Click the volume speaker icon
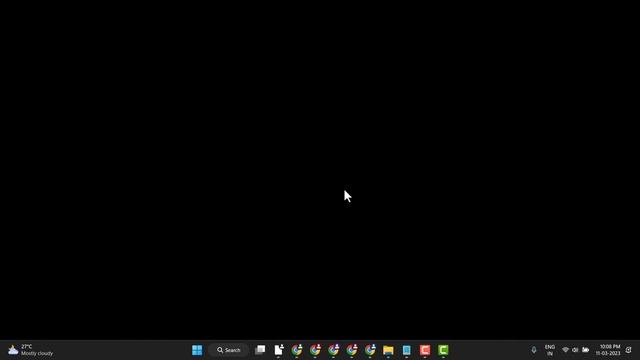640x360 pixels. click(x=575, y=350)
